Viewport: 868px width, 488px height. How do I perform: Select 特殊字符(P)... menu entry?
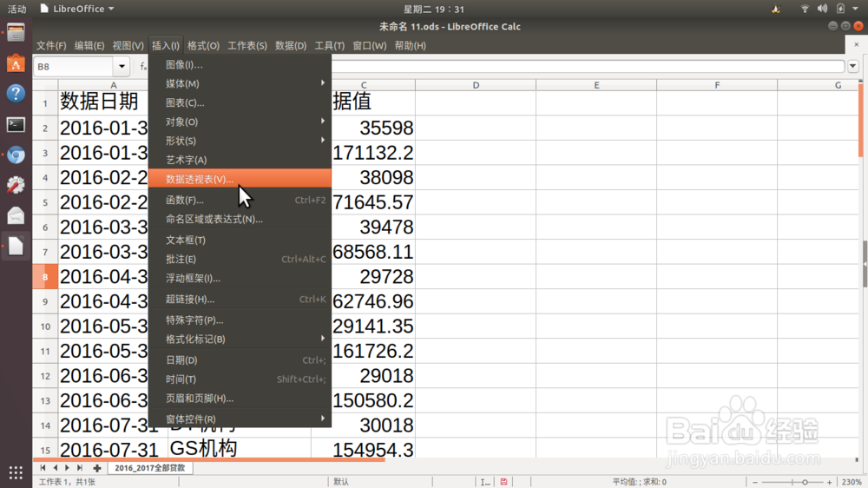(240, 320)
